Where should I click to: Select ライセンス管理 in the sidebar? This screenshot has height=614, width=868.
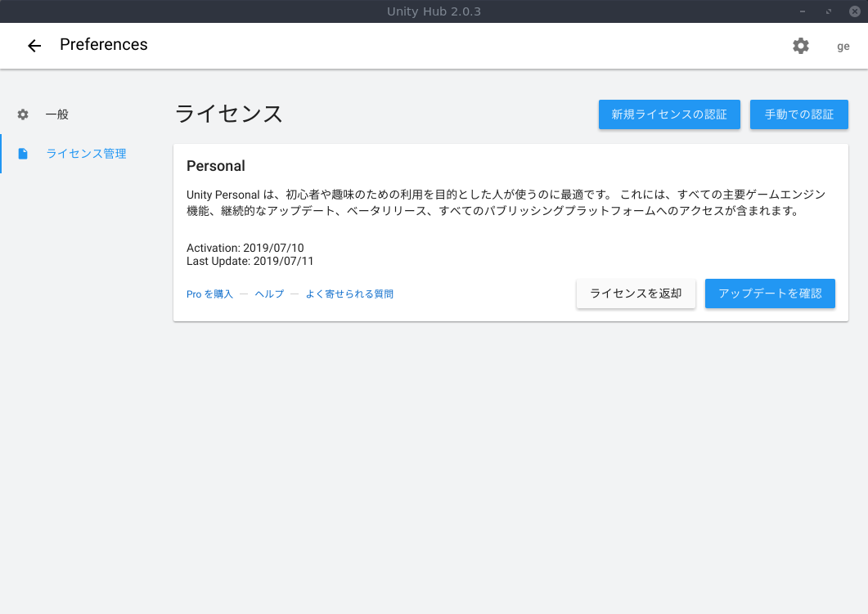86,153
